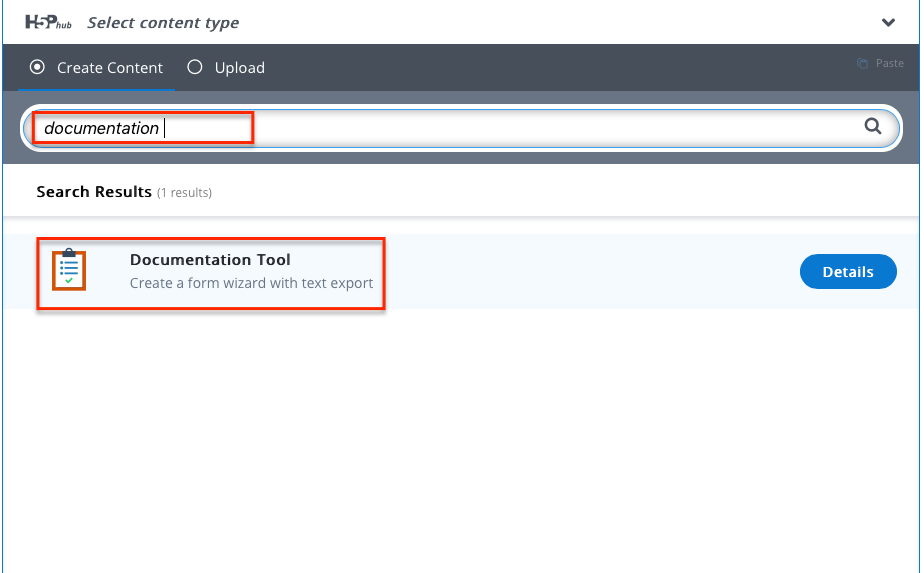Click the 1 results count label
Screen dimensions: 924x573
click(184, 193)
